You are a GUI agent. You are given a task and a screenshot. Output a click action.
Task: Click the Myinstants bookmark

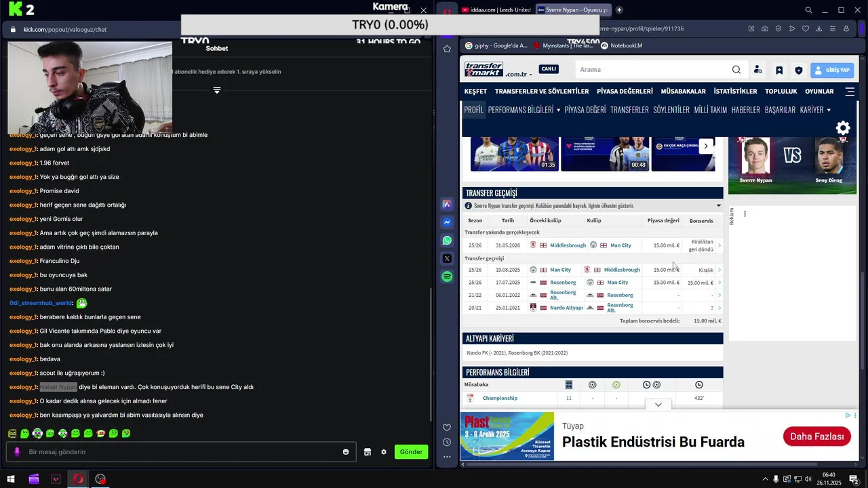(x=563, y=45)
